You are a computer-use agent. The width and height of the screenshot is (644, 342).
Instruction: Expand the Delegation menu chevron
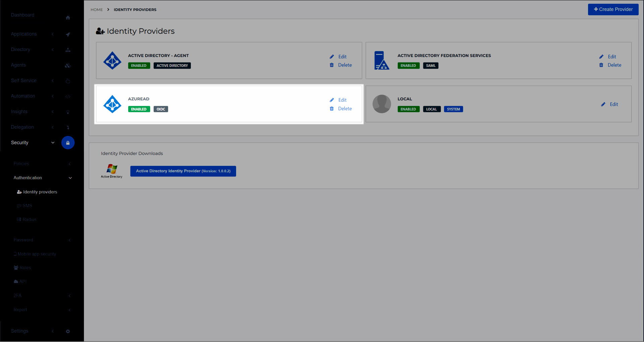click(53, 127)
